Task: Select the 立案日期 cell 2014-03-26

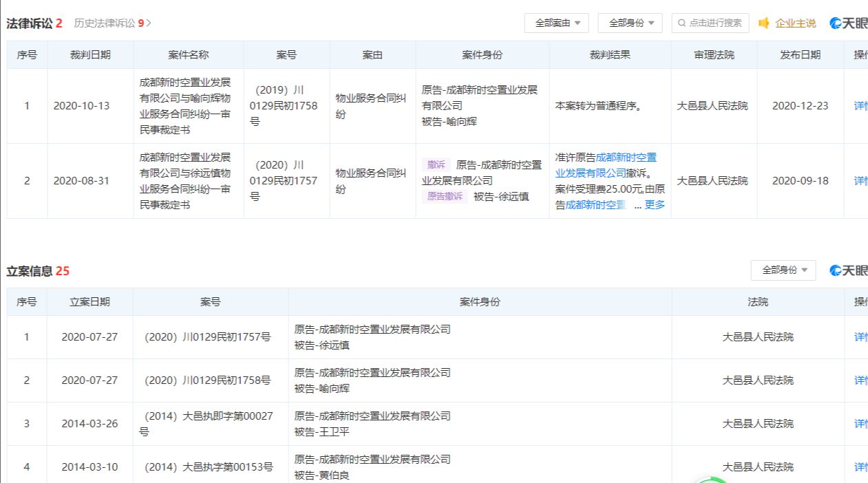Action: 89,424
